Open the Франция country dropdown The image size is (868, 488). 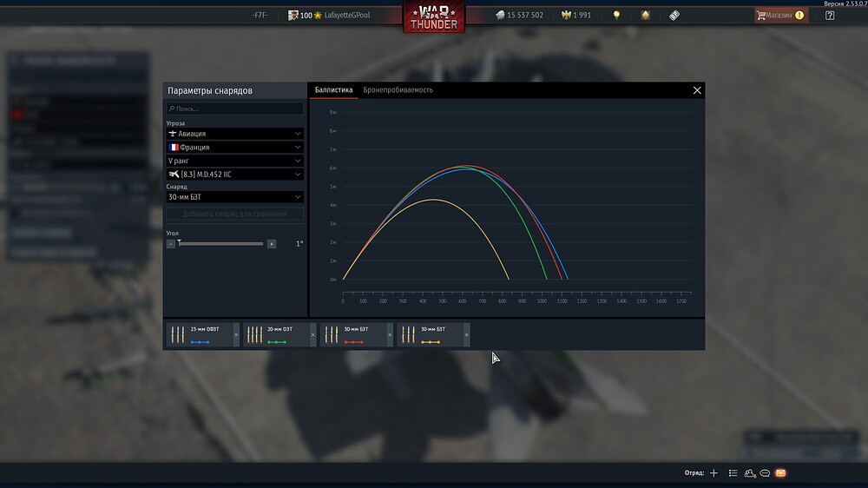coord(235,148)
